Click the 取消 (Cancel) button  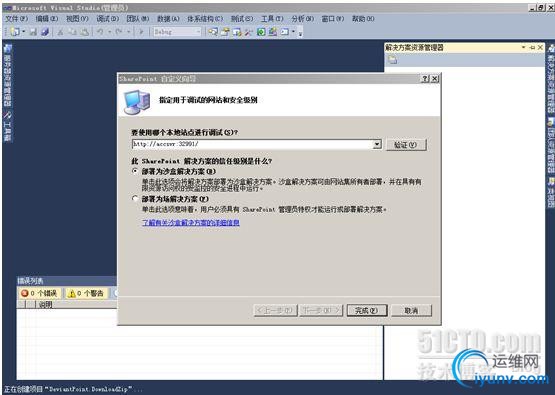[411, 310]
